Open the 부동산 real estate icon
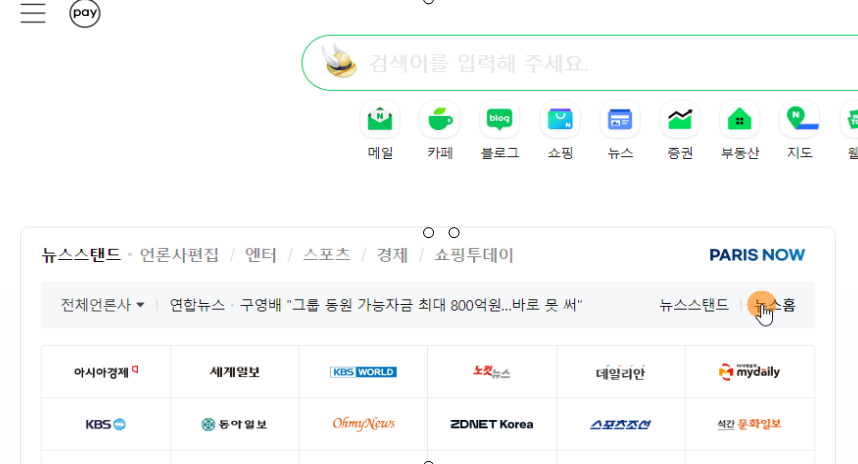858x464 pixels. point(740,119)
